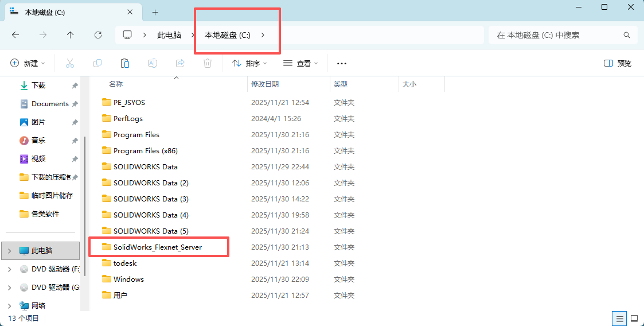Viewport: 644px width, 326px height.
Task: Go back with the Back arrow
Action: pyautogui.click(x=15, y=35)
